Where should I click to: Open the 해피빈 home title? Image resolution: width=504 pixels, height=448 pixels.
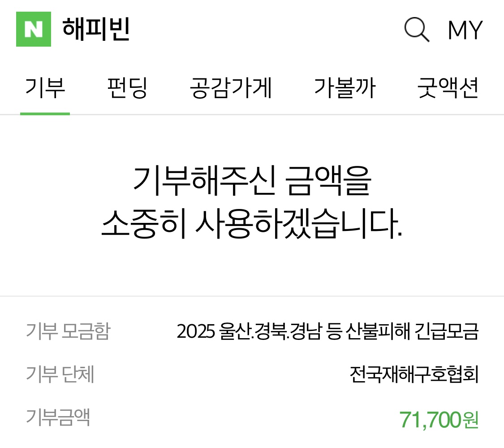point(96,29)
